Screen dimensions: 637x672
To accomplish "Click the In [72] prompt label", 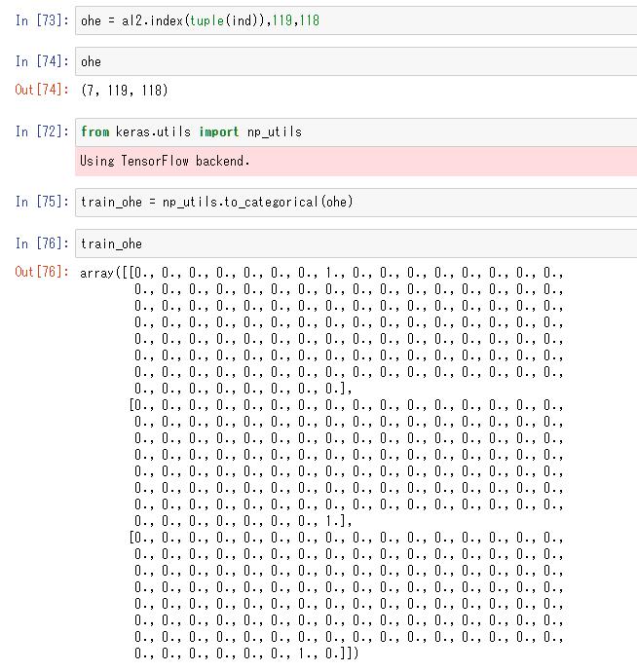I will point(42,131).
